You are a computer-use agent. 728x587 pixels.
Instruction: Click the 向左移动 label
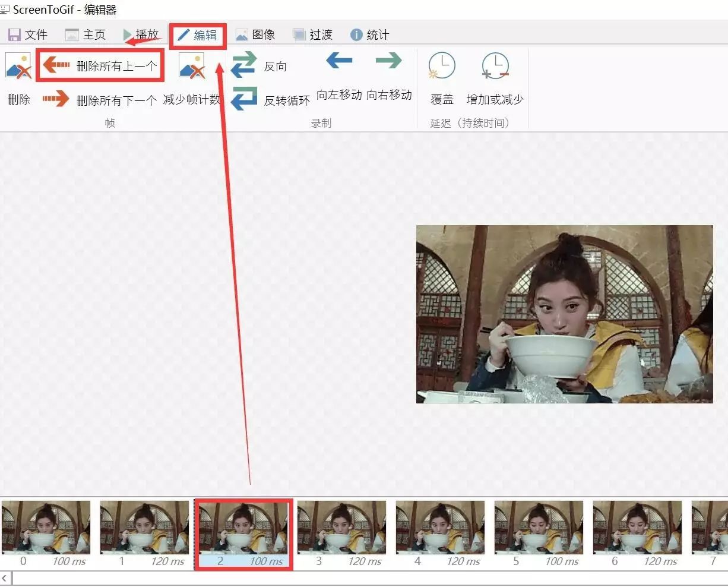(x=339, y=95)
